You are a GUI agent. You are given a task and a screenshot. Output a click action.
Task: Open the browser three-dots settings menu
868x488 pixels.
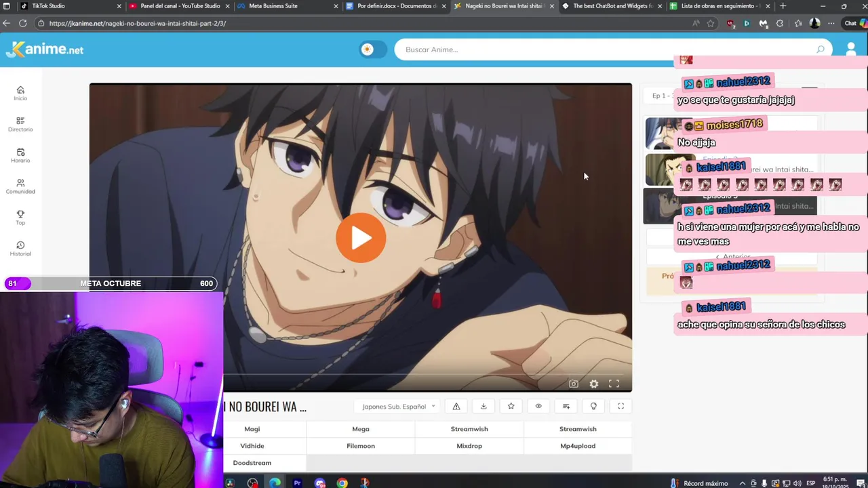coord(831,23)
